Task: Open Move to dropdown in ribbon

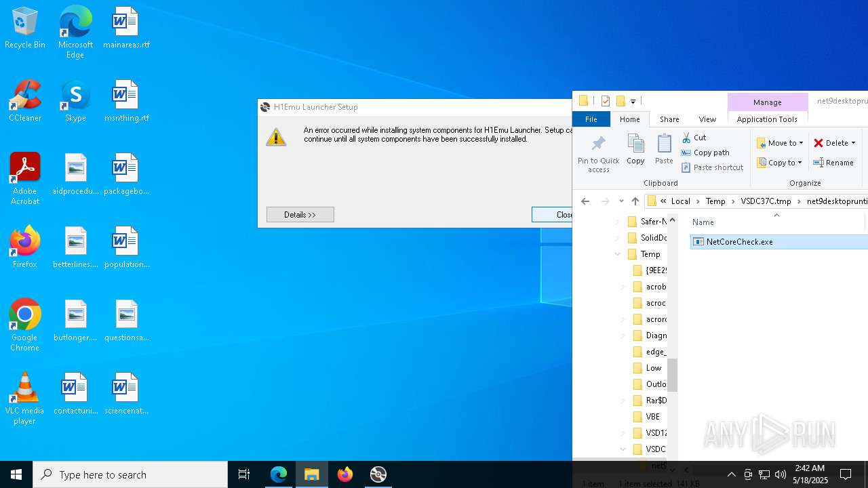Action: pos(781,143)
